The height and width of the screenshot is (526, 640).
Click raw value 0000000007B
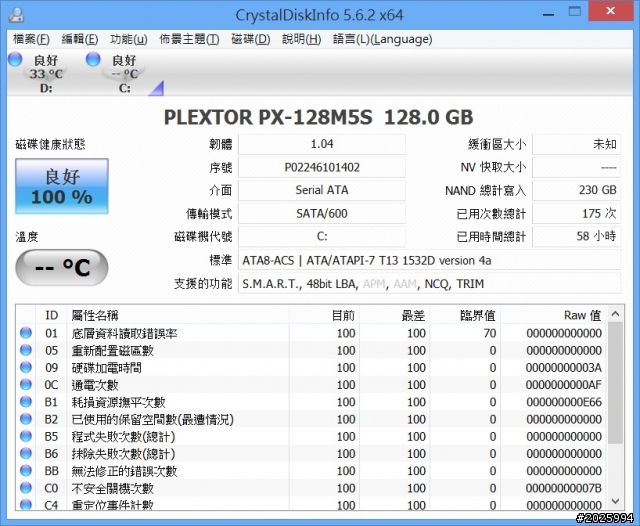pyautogui.click(x=564, y=488)
